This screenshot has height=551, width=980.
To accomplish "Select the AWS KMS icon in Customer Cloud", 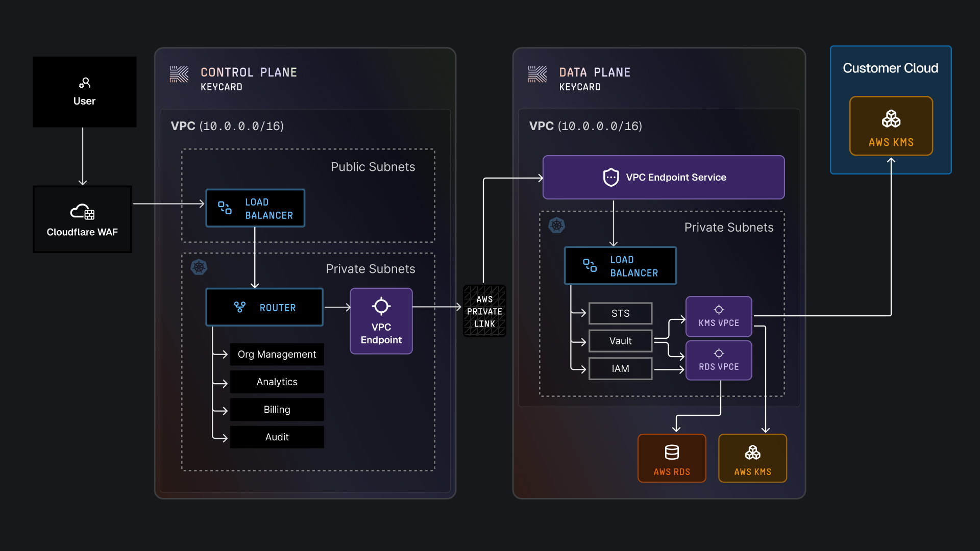I will [891, 119].
